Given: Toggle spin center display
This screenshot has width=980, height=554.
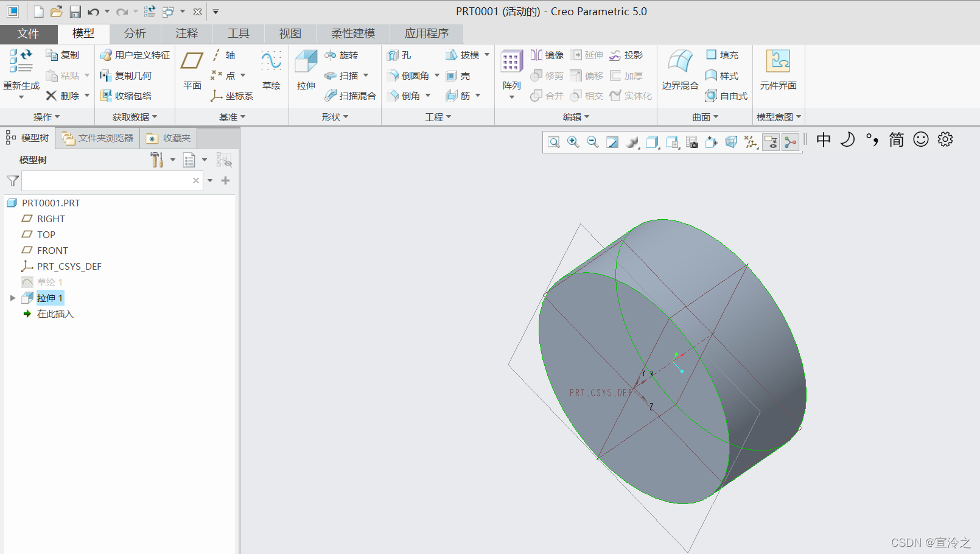Looking at the screenshot, I should (x=790, y=142).
